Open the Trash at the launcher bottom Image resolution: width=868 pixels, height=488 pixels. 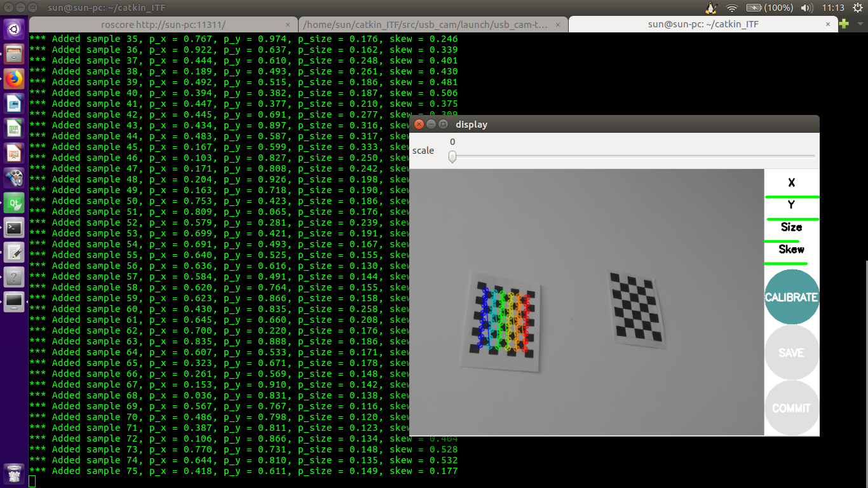[14, 472]
